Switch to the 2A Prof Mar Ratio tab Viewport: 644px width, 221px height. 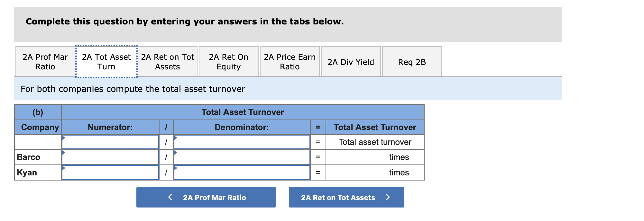click(x=45, y=61)
